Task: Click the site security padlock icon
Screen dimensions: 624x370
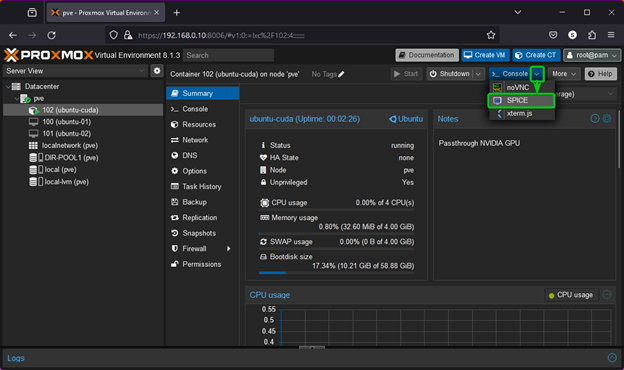Action: click(x=128, y=35)
